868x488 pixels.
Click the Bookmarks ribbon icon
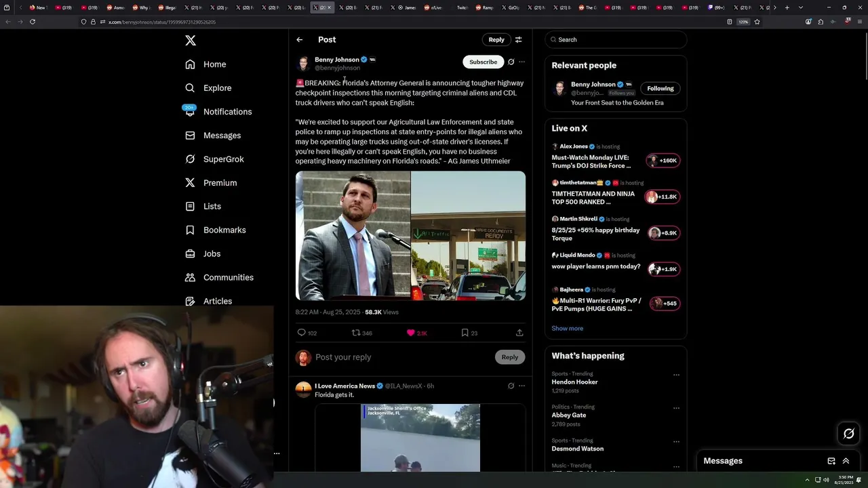point(190,230)
